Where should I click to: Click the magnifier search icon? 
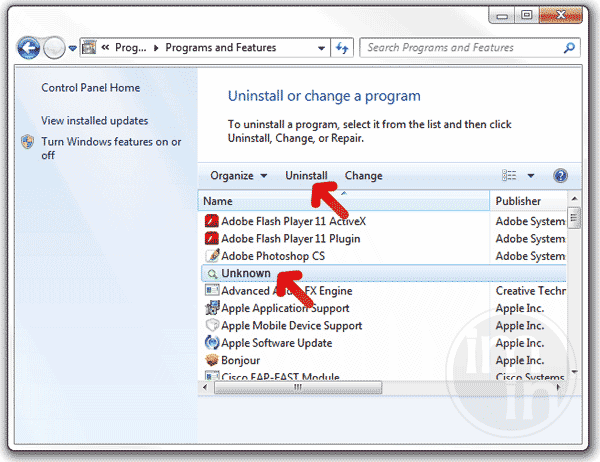(x=569, y=48)
